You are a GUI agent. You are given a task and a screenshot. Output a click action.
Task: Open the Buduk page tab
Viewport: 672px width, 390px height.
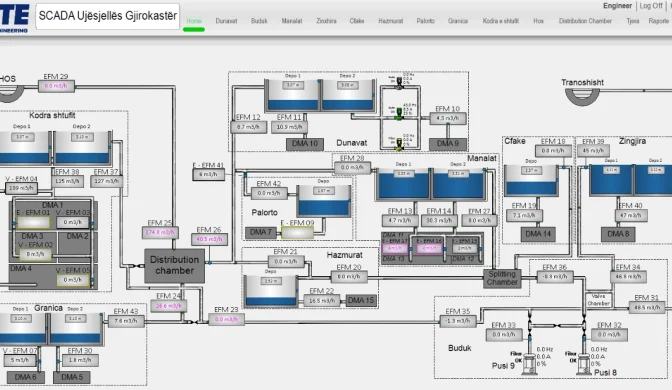pos(259,21)
